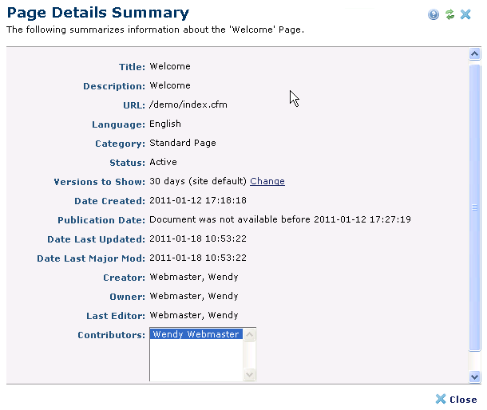487x410 pixels.
Task: Click the Status value Active
Action: pos(163,162)
